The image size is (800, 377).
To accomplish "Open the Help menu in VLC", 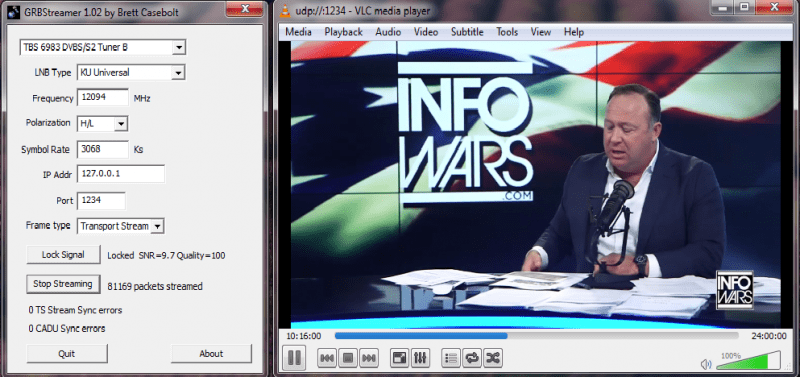I will click(573, 32).
